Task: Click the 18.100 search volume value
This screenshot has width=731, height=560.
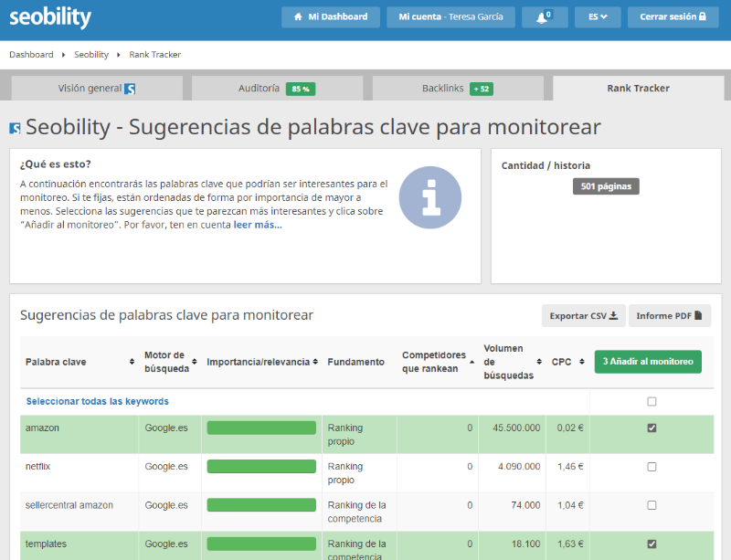Action: (x=525, y=544)
